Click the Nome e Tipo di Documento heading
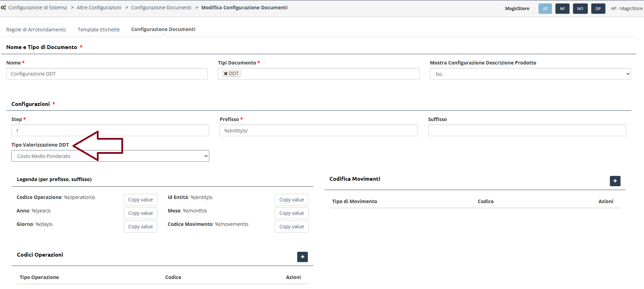Viewport: 644px width, 289px height. click(41, 47)
